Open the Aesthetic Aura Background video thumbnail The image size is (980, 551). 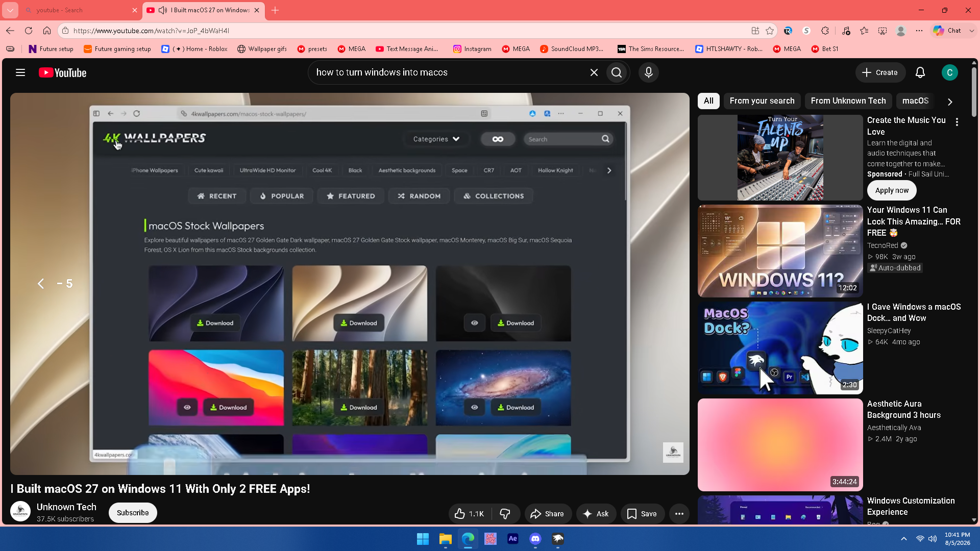(x=780, y=445)
